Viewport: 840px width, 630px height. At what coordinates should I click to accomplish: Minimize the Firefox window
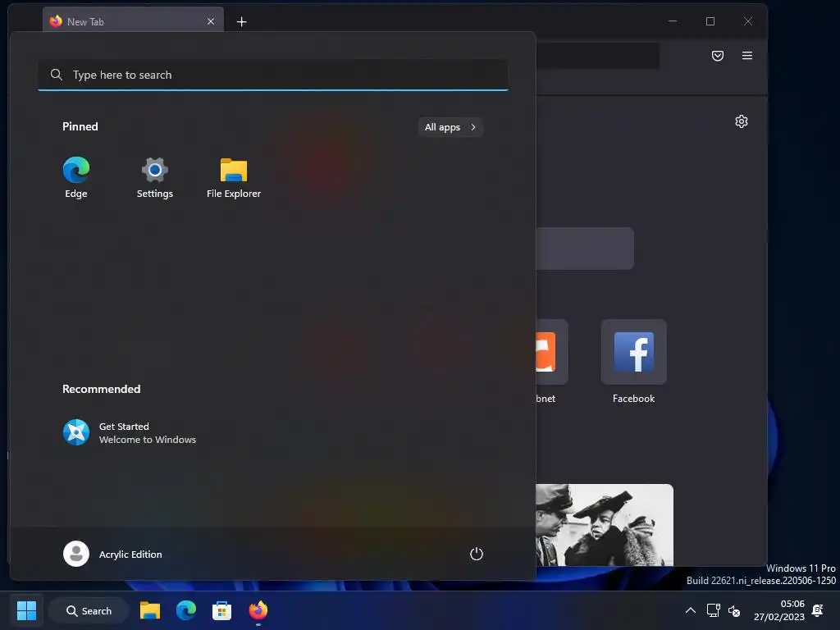pos(673,21)
